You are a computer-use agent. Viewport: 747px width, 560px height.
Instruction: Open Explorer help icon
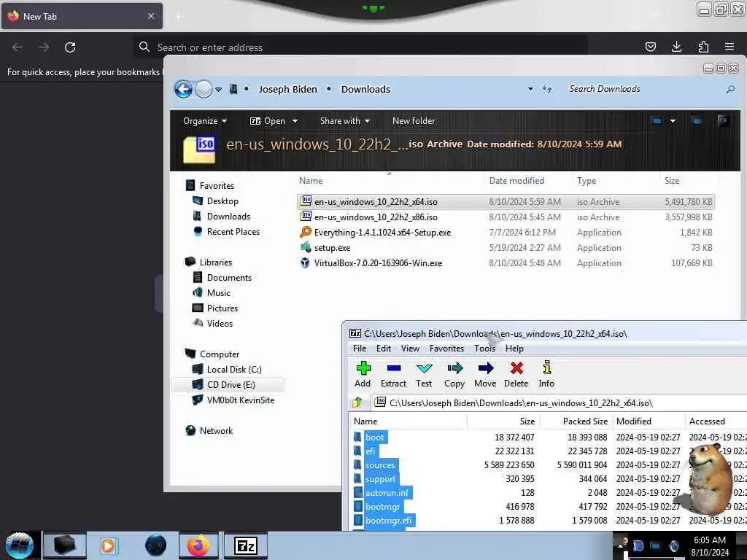723,121
